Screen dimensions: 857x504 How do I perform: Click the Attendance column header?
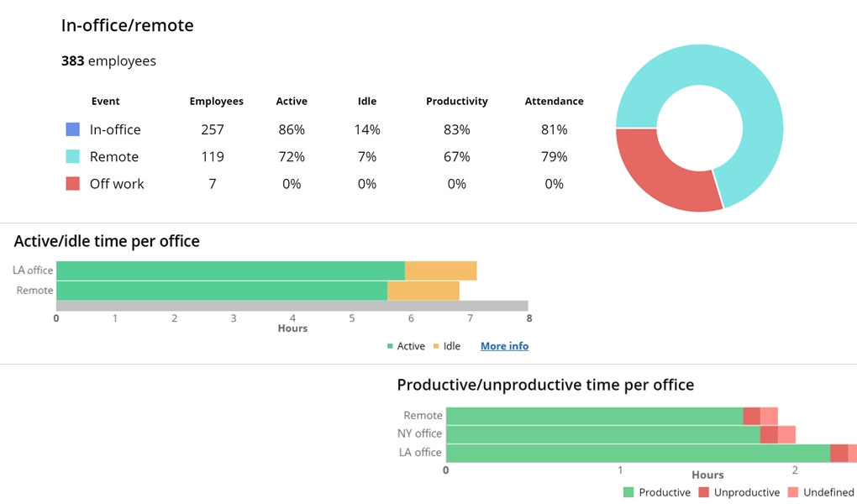point(554,101)
